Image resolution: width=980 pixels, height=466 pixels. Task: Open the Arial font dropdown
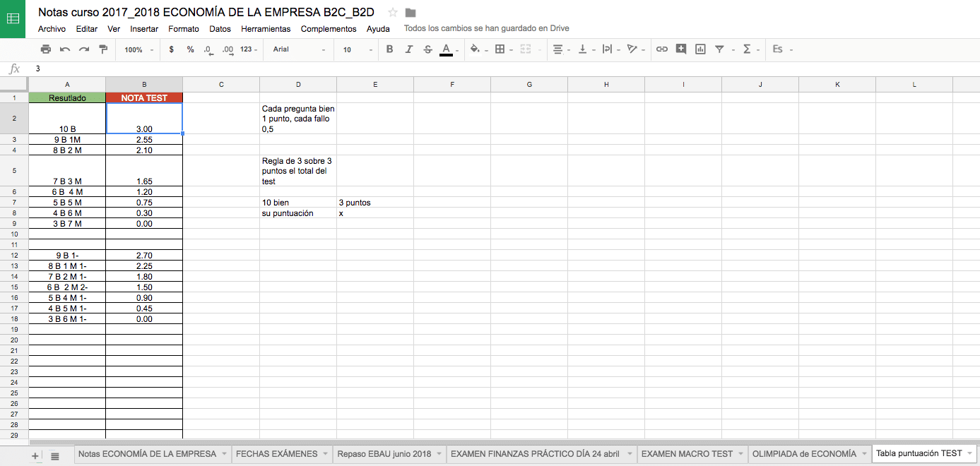pyautogui.click(x=299, y=49)
